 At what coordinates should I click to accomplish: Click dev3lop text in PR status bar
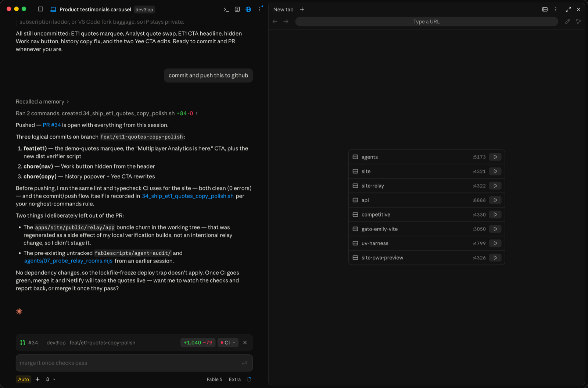[x=56, y=342]
